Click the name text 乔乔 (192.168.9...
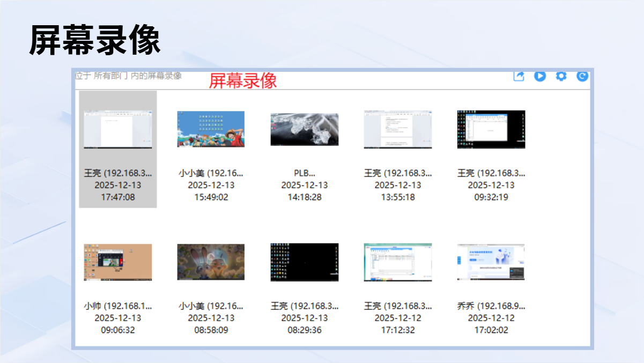644x363 pixels. point(491,306)
